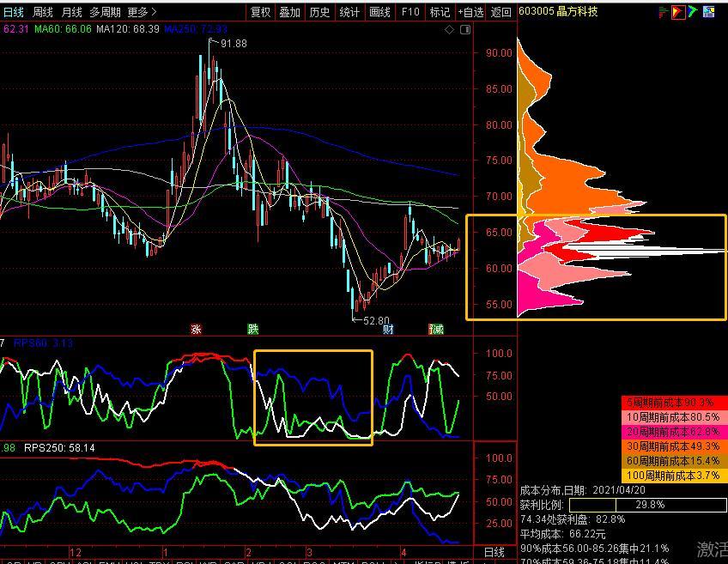Switch to 月线 monthly chart
This screenshot has width=728, height=564.
click(71, 12)
